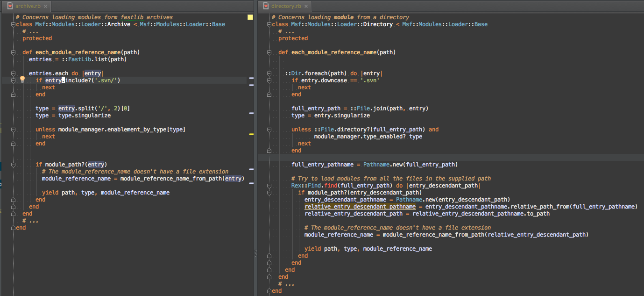Collapse the 'unless module_manager.enablement_by_type' block fold
The width and height of the screenshot is (644, 296).
click(x=13, y=130)
